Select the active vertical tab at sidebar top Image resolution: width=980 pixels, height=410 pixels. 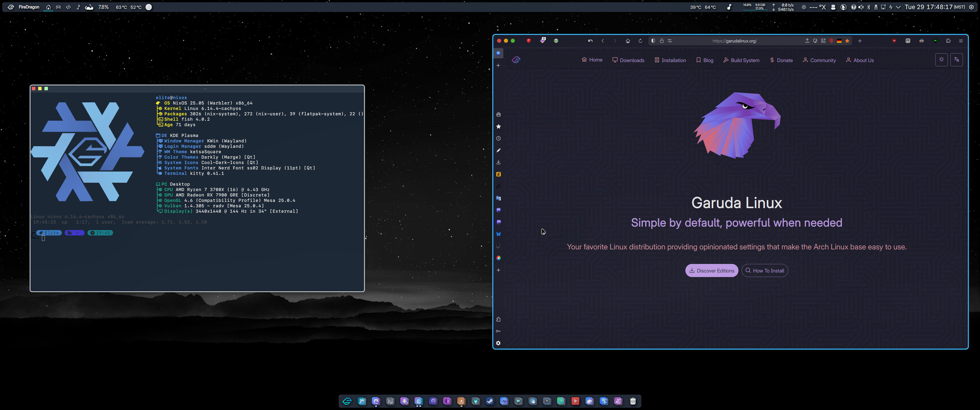click(x=498, y=53)
